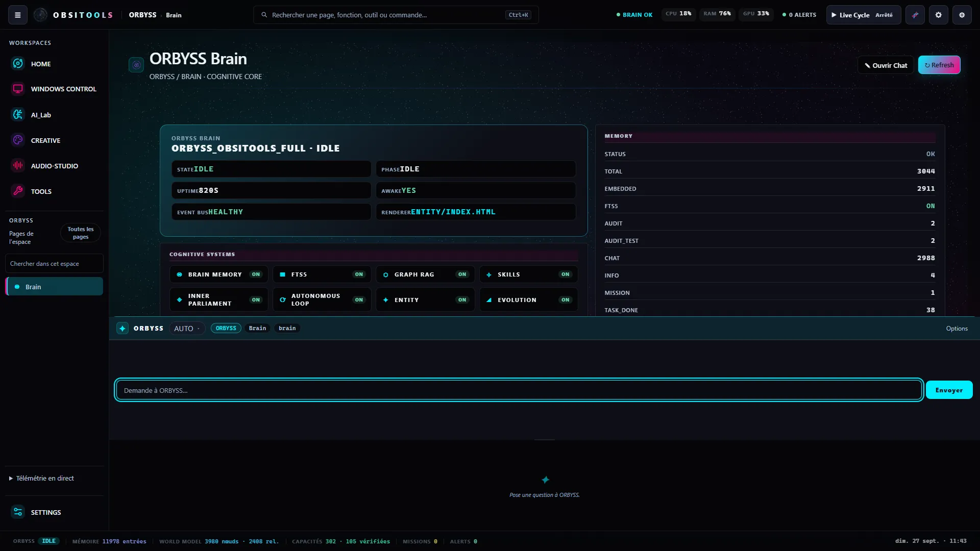Click Toutes les pages button

[x=81, y=233]
